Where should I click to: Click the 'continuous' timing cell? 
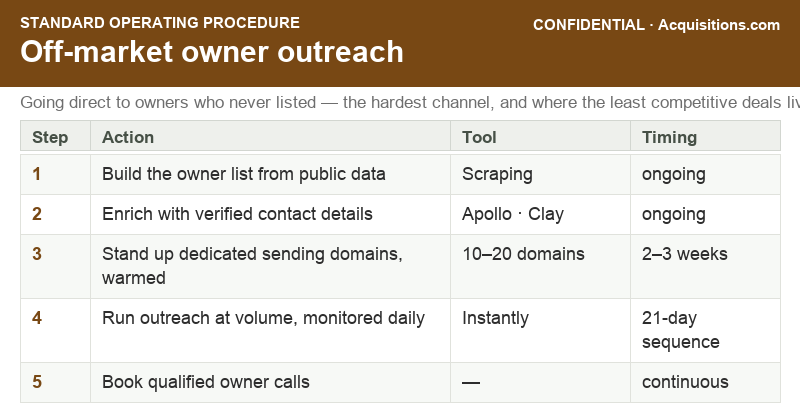tap(706, 382)
